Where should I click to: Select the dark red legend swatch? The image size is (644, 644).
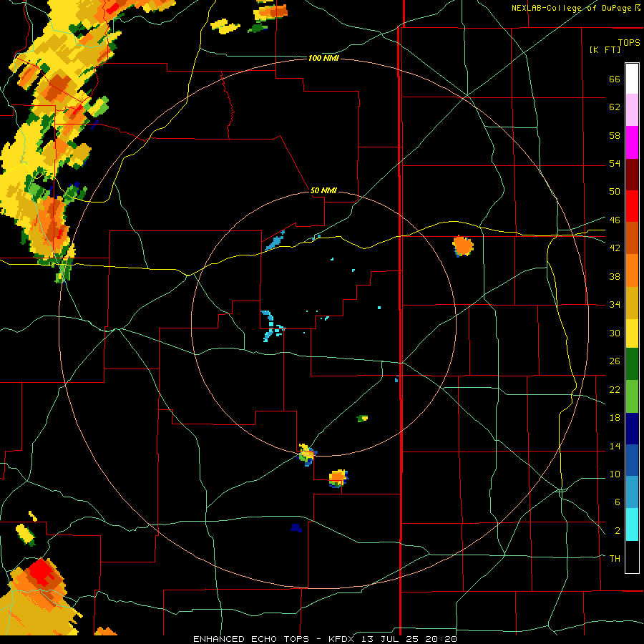point(632,174)
